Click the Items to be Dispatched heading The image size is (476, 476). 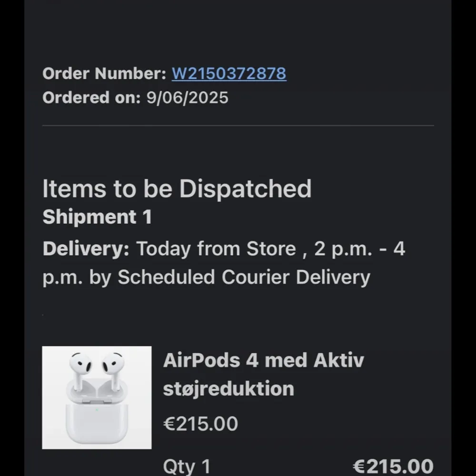(177, 188)
